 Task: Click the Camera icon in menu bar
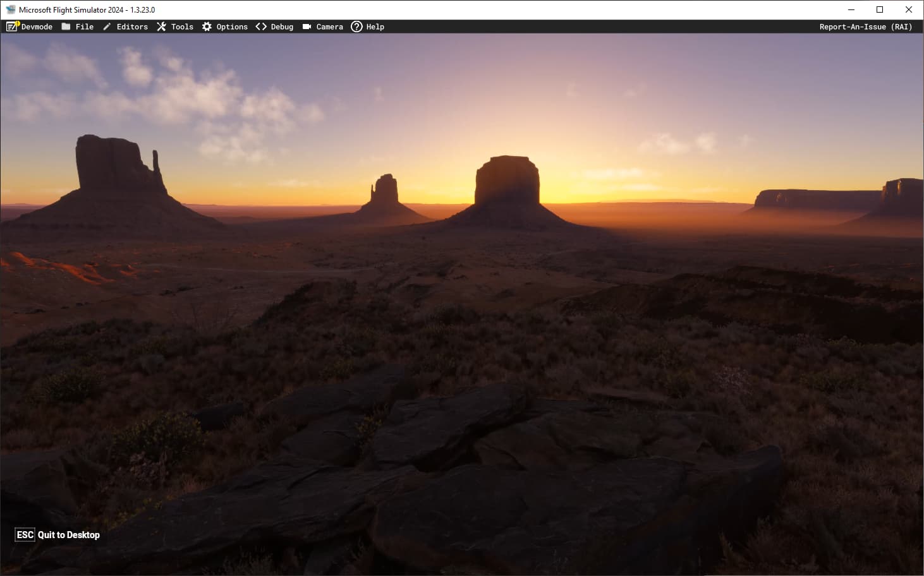point(307,27)
